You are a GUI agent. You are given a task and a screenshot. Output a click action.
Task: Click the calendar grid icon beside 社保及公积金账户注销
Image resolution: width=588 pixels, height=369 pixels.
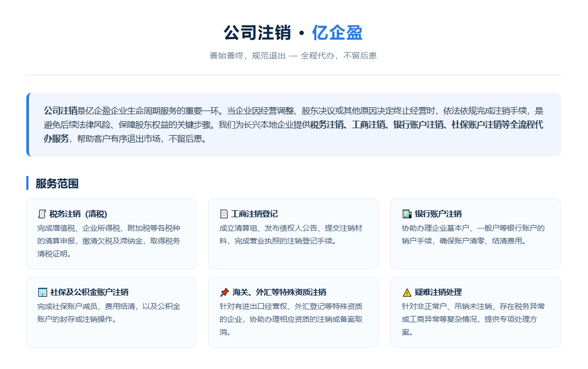[42, 292]
